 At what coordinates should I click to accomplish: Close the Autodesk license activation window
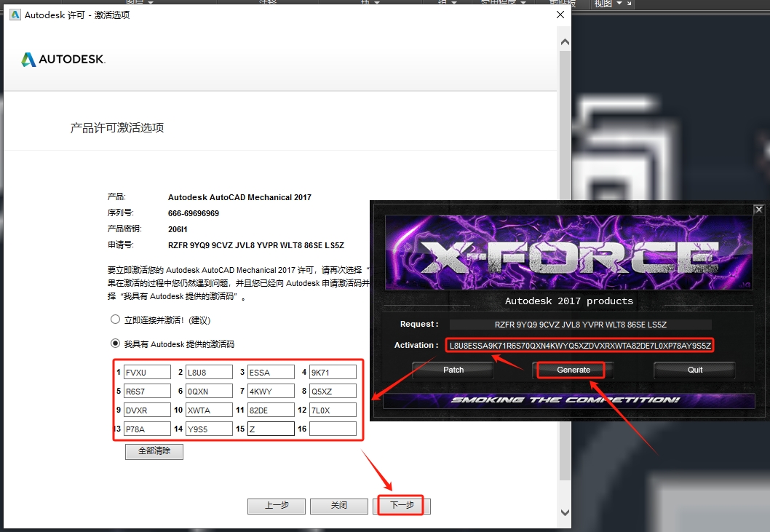pyautogui.click(x=560, y=15)
